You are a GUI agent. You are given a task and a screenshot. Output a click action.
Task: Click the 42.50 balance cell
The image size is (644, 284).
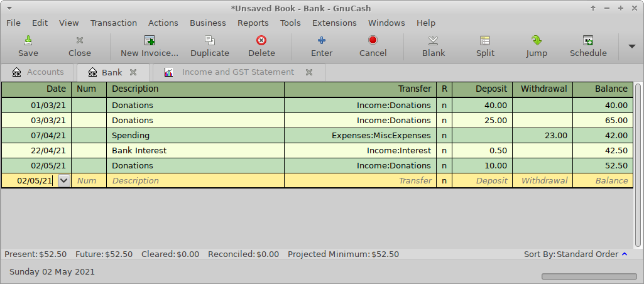pos(603,150)
